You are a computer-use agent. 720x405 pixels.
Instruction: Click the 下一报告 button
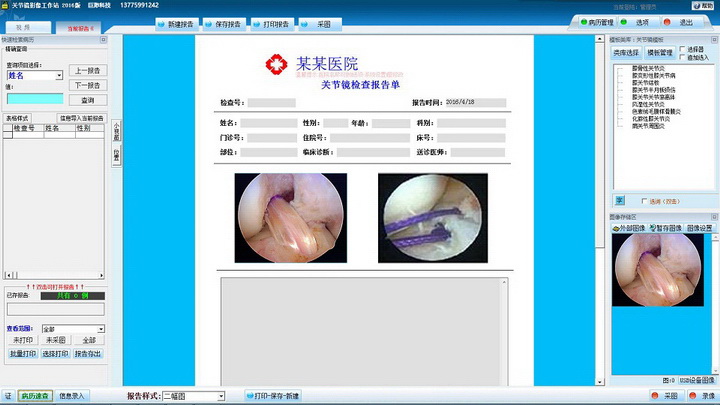pos(88,85)
